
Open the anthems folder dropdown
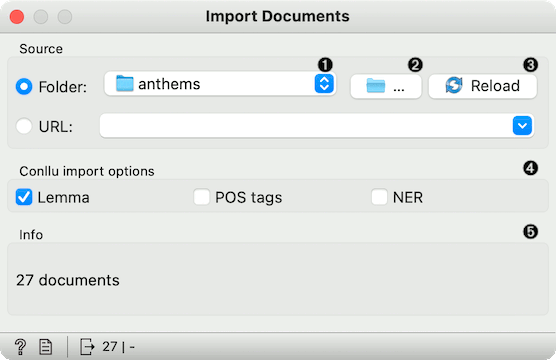click(x=220, y=84)
